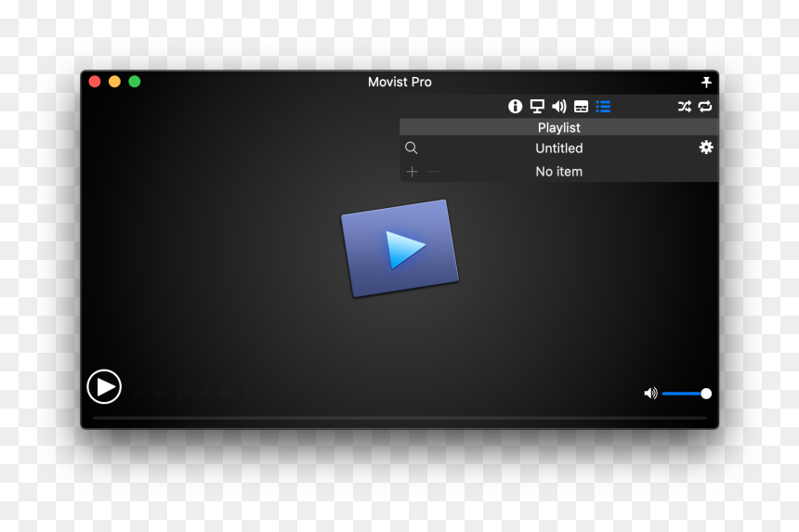Screen dimensions: 799x532
Task: Close the Movist Pro window
Action: click(x=95, y=82)
